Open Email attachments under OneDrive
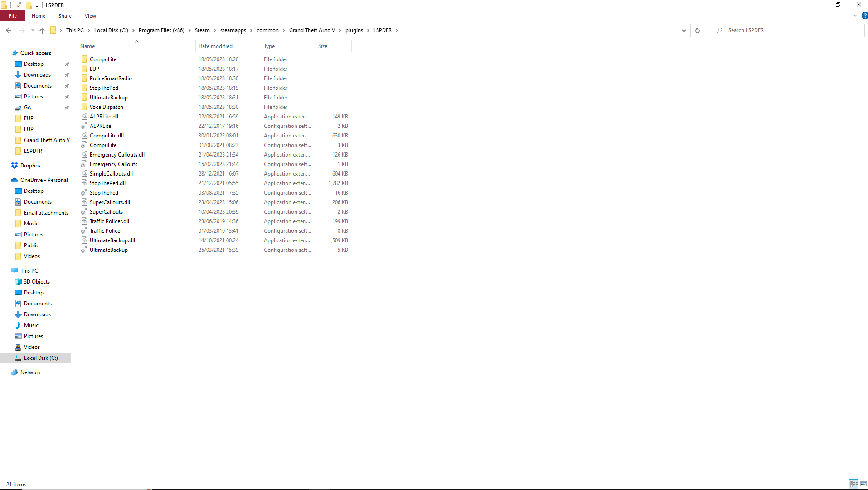The height and width of the screenshot is (490, 868). (x=46, y=213)
